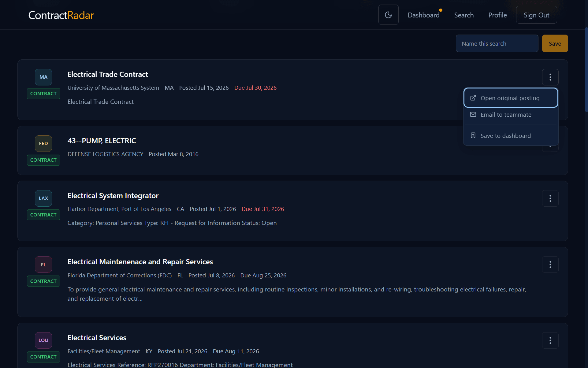Click the bookmark icon in menu
Image resolution: width=588 pixels, height=368 pixels.
click(x=473, y=135)
